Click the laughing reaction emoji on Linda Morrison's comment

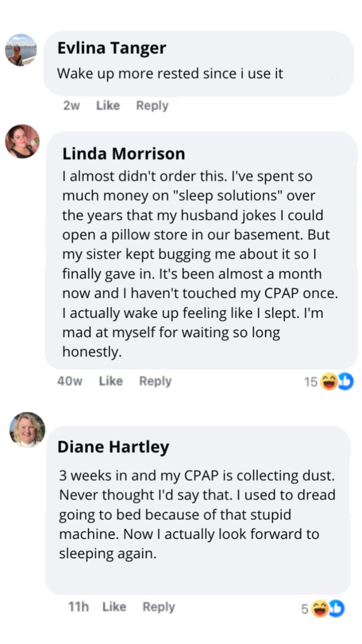[329, 381]
